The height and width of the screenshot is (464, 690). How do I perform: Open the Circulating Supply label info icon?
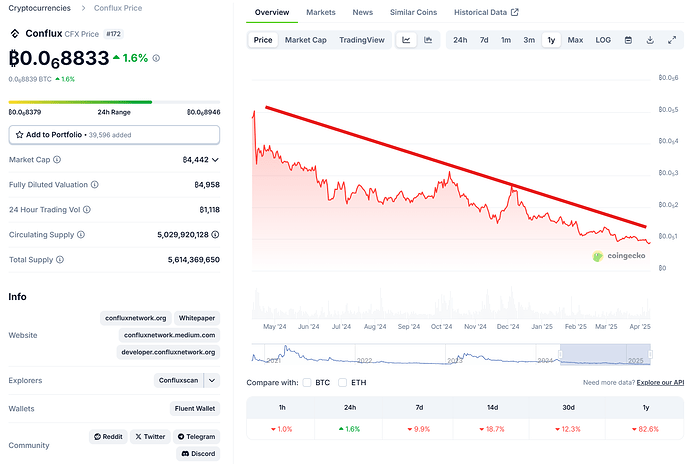coord(81,235)
